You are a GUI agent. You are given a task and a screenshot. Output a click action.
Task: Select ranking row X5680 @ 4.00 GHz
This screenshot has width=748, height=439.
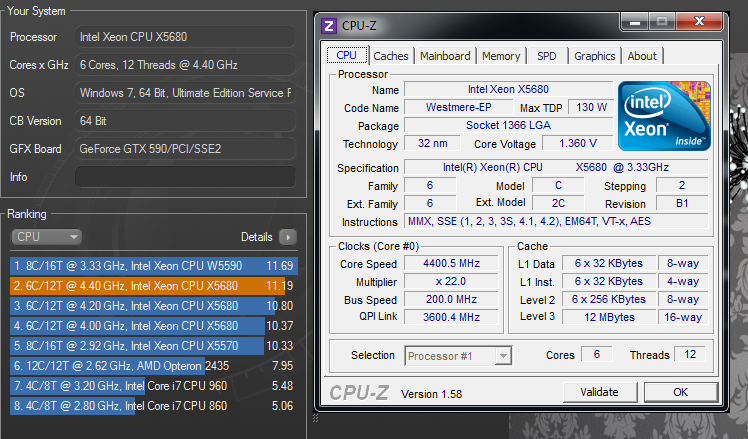click(x=154, y=326)
